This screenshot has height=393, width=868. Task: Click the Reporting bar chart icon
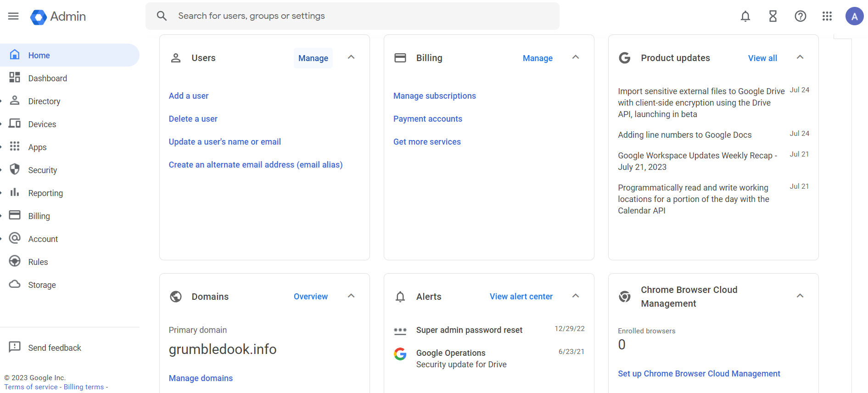tap(15, 192)
